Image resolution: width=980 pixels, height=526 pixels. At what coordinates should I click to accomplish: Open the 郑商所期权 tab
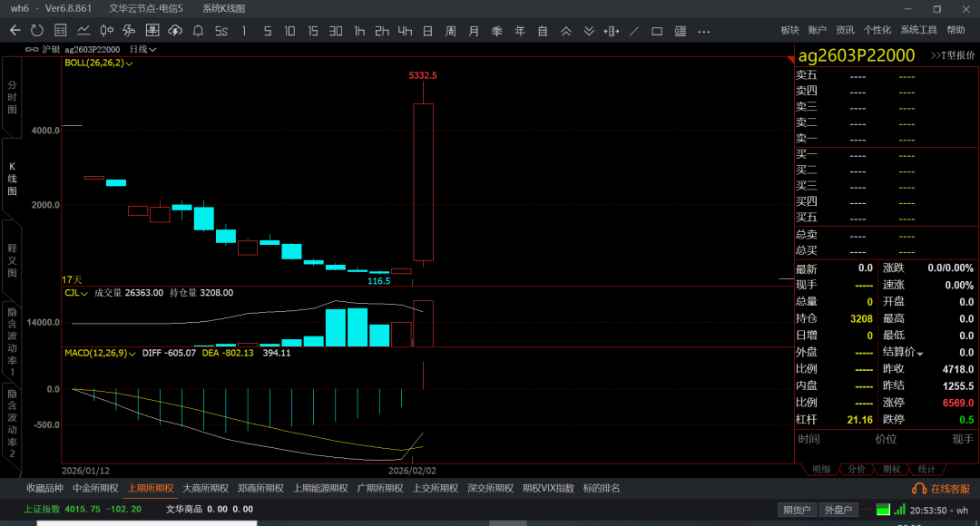pyautogui.click(x=260, y=489)
